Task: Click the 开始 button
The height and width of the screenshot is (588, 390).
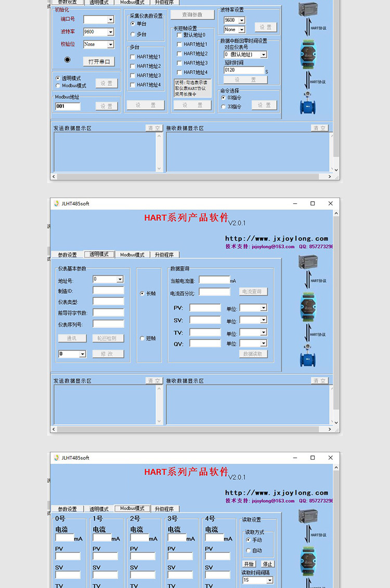Action: point(249,564)
